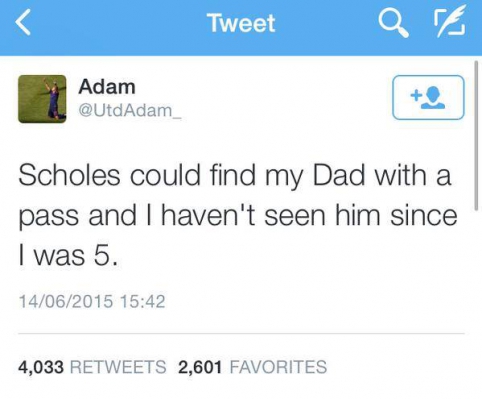View the 4,033 retweets count
482x399 pixels.
point(41,367)
